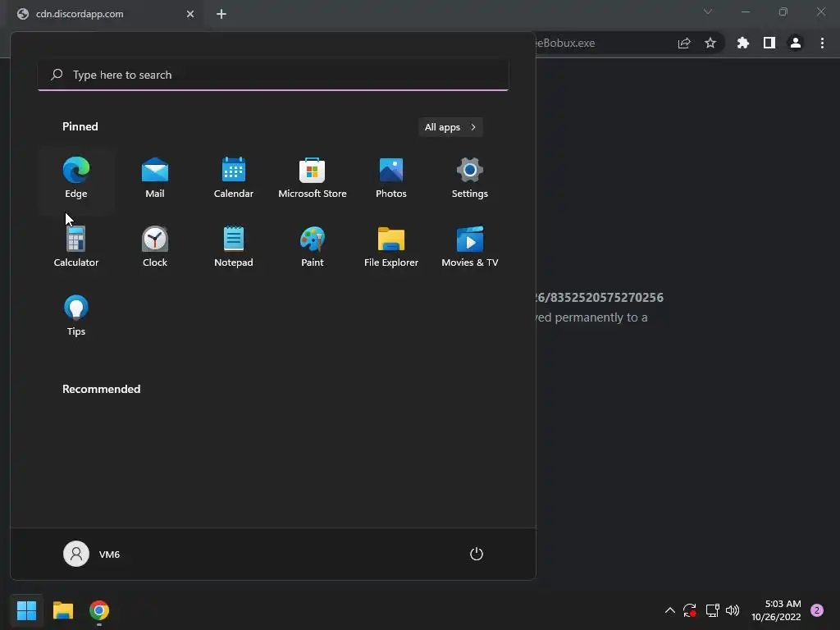Toggle the Chrome side panel
Viewport: 840px width, 630px height.
(x=769, y=43)
